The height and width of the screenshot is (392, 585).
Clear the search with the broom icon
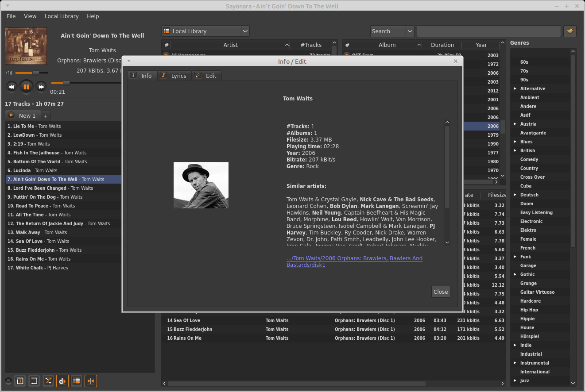570,31
